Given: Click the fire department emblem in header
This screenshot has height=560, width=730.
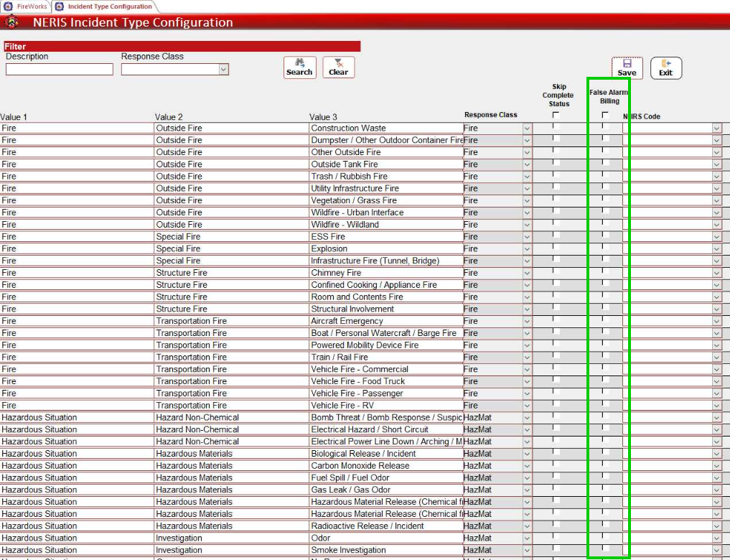Looking at the screenshot, I should (x=13, y=22).
